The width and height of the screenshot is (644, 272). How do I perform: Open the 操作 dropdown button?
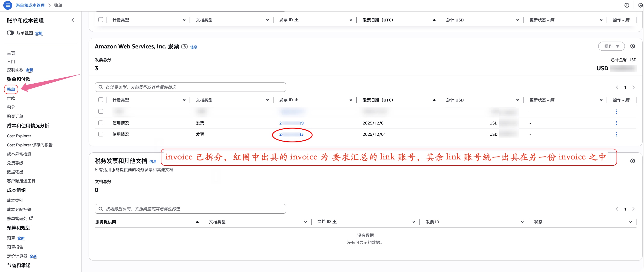click(611, 46)
